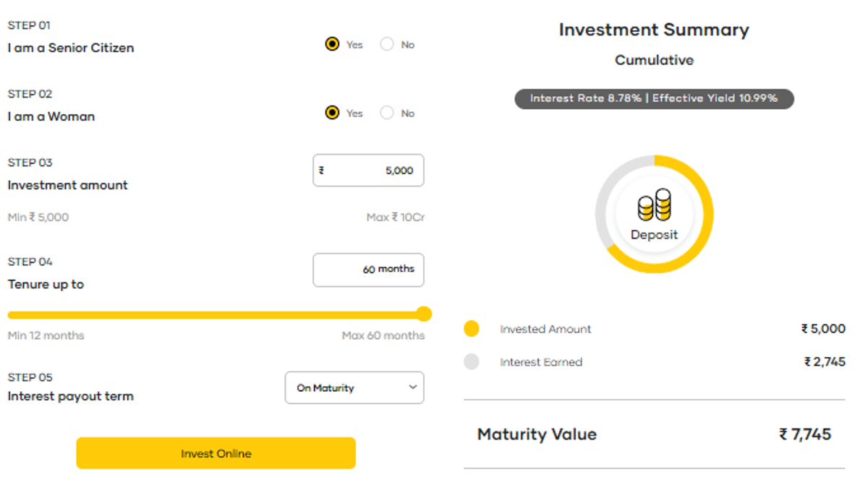Click the tenure slider handle
The height and width of the screenshot is (488, 868).
[x=424, y=314]
